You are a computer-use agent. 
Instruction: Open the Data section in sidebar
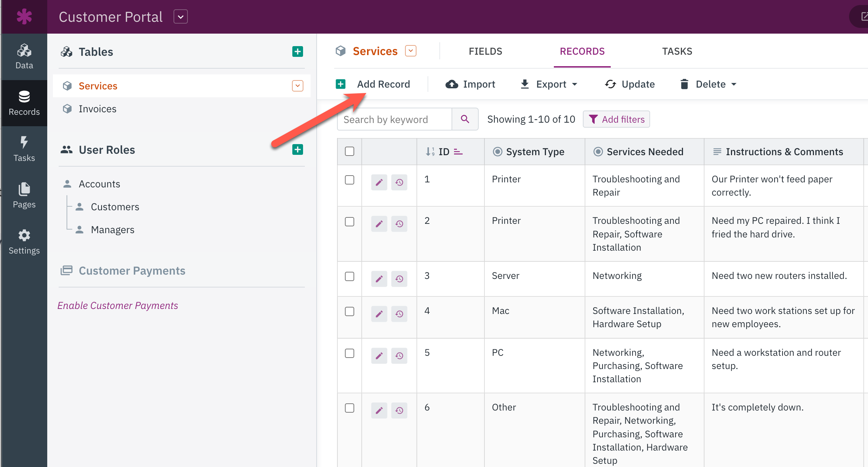[x=24, y=56]
